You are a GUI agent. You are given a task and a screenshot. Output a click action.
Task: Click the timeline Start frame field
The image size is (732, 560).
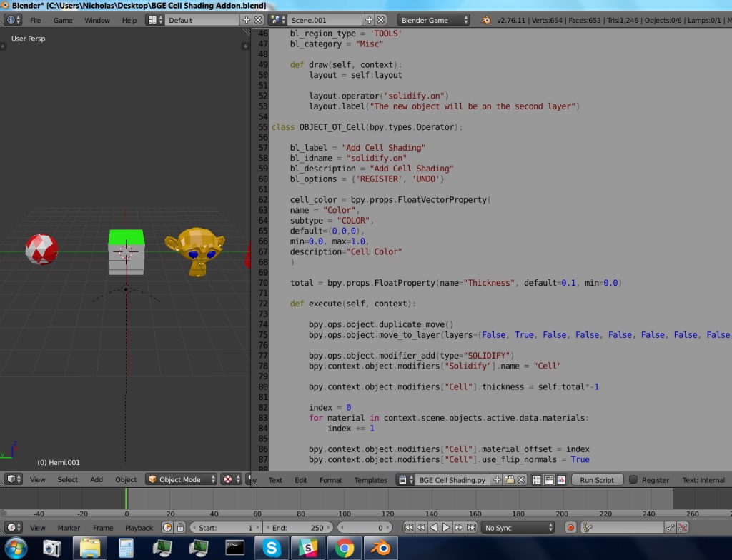point(226,527)
